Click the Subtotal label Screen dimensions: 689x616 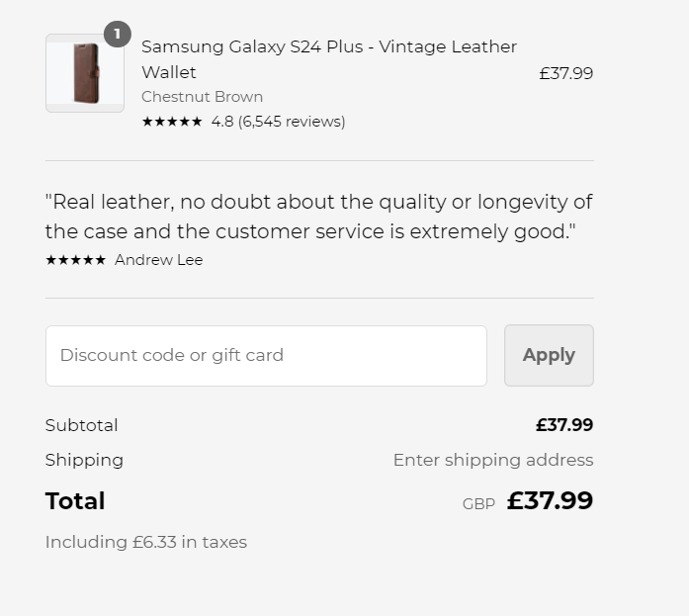point(81,425)
